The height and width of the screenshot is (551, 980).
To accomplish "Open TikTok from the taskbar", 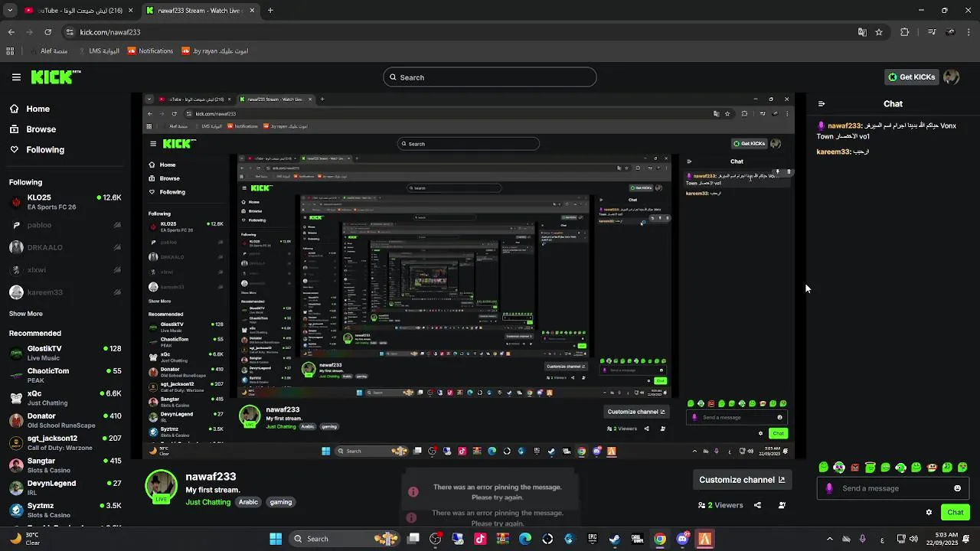I will pyautogui.click(x=480, y=539).
